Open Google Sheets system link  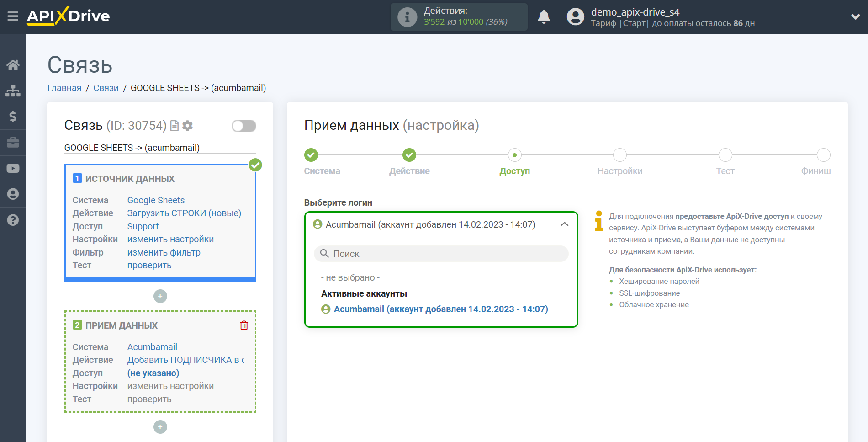click(x=156, y=200)
